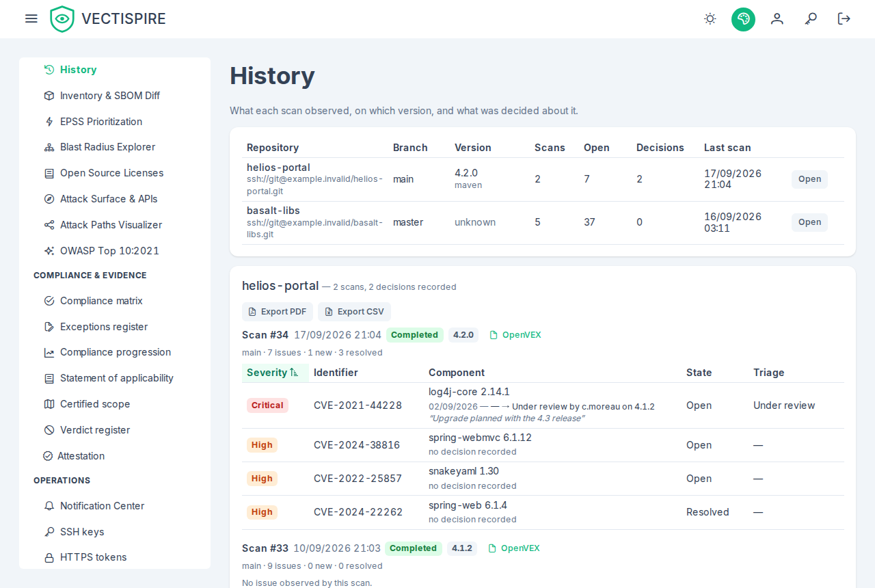Image resolution: width=875 pixels, height=588 pixels.
Task: Export helios-portal history as CSV
Action: pos(354,312)
